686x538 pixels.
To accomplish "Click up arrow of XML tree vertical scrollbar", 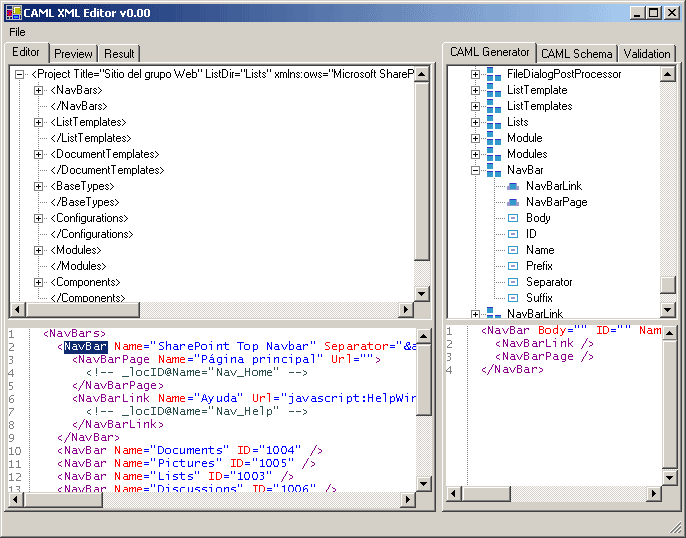I will [422, 74].
